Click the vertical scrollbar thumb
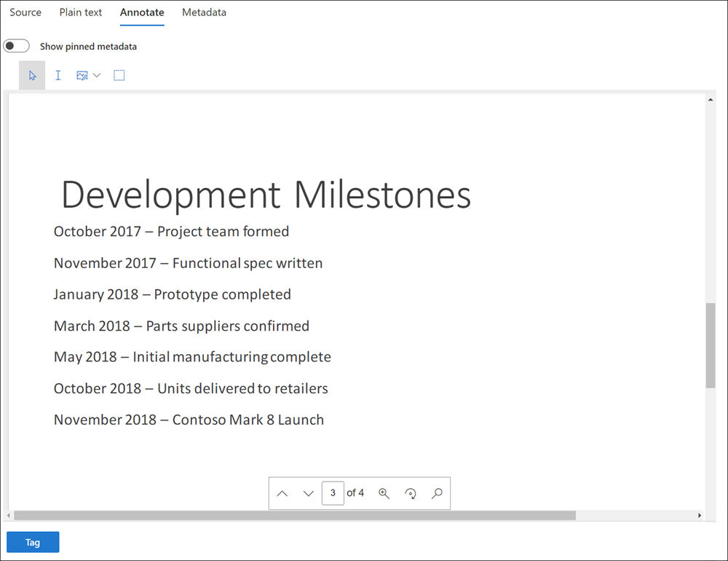Viewport: 728px width, 561px height. (711, 345)
